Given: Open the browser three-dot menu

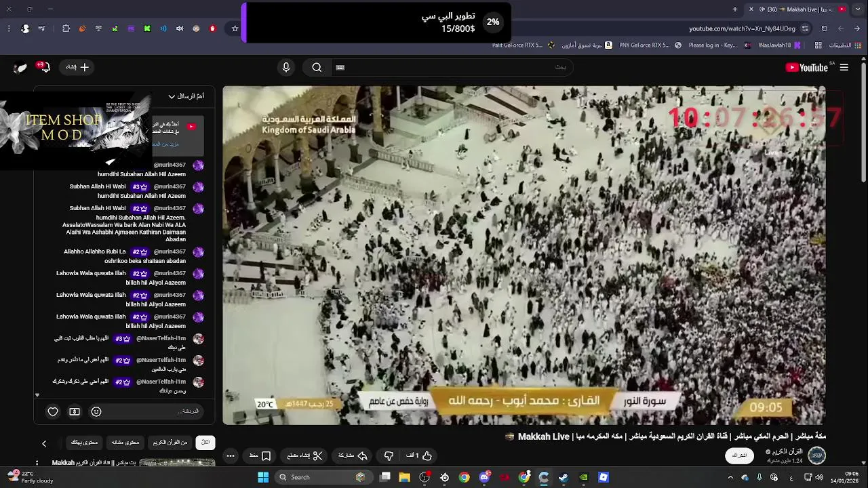Looking at the screenshot, I should click(8, 28).
